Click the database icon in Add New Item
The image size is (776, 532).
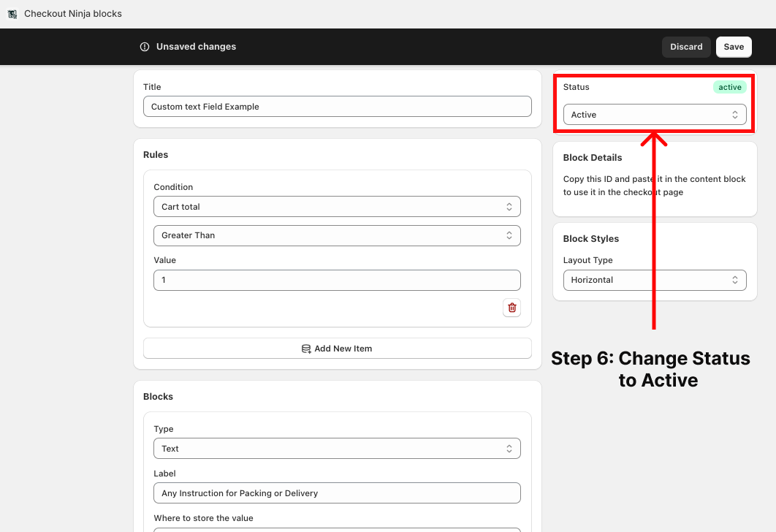point(306,349)
